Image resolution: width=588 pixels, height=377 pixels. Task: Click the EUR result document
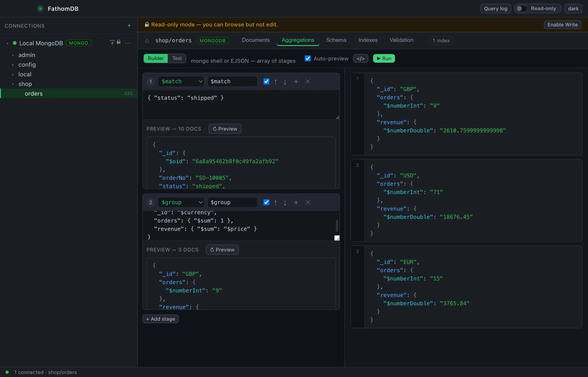(x=466, y=287)
